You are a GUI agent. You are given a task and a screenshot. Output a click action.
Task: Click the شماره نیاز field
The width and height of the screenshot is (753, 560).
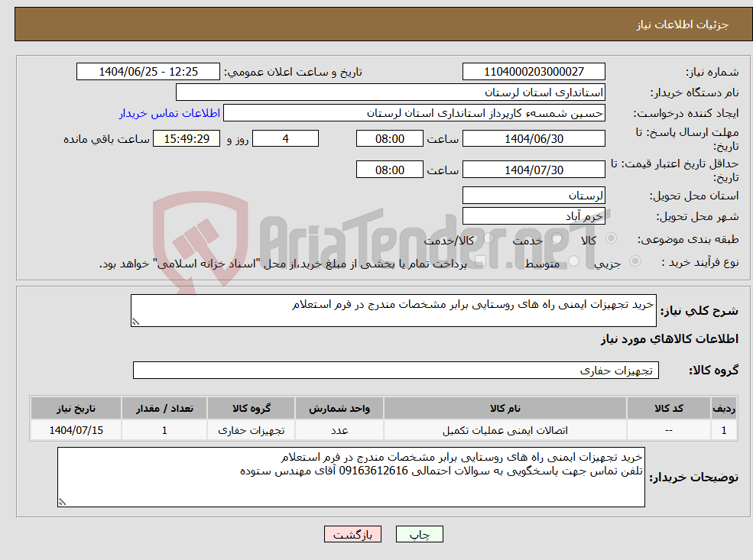point(533,71)
